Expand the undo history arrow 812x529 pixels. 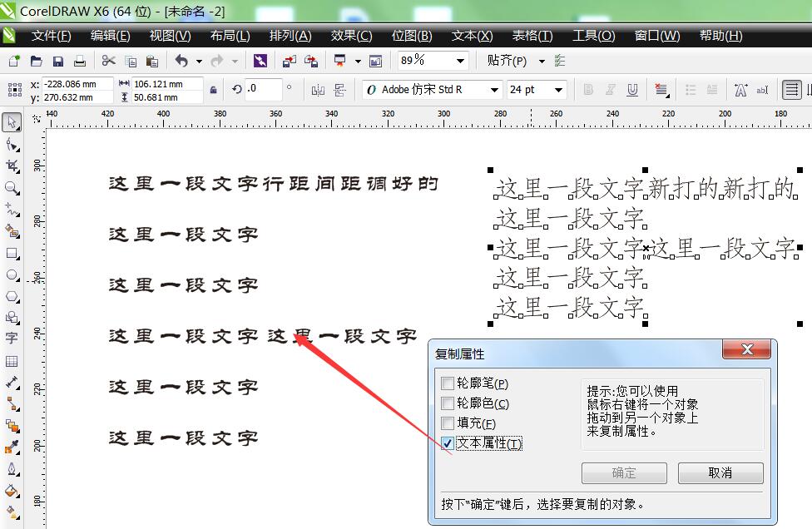coord(199,61)
